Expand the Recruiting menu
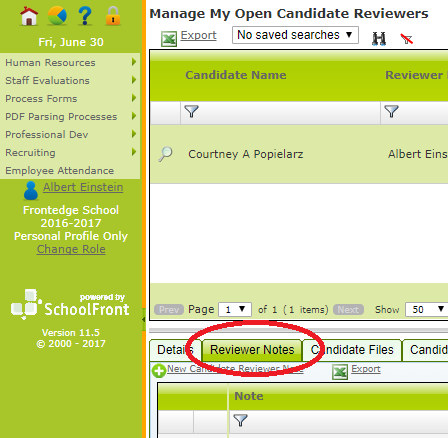 [70, 152]
